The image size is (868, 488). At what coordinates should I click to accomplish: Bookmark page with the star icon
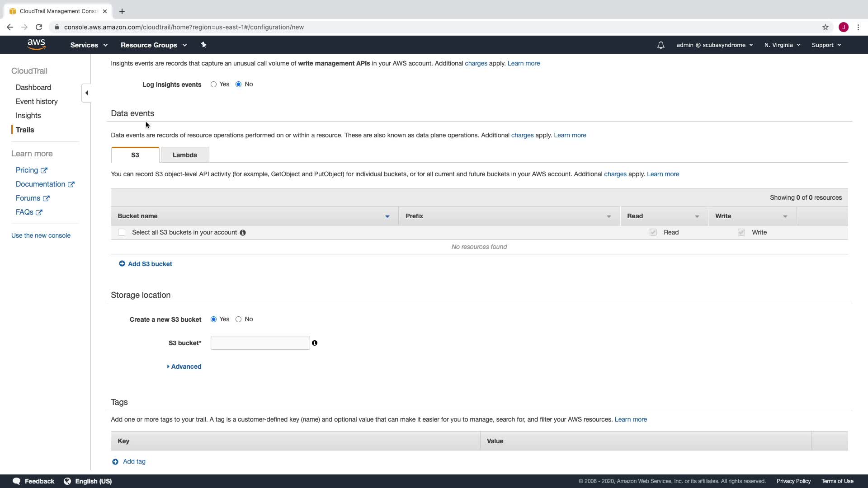(825, 27)
